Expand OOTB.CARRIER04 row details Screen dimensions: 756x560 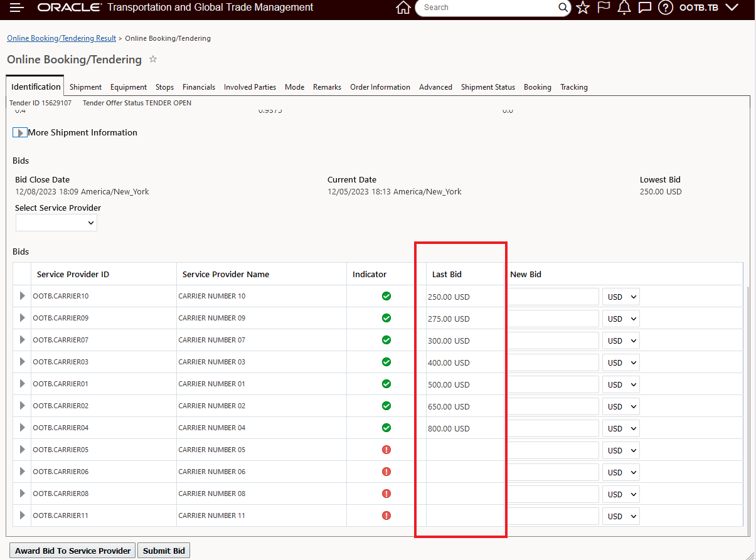[x=23, y=428]
